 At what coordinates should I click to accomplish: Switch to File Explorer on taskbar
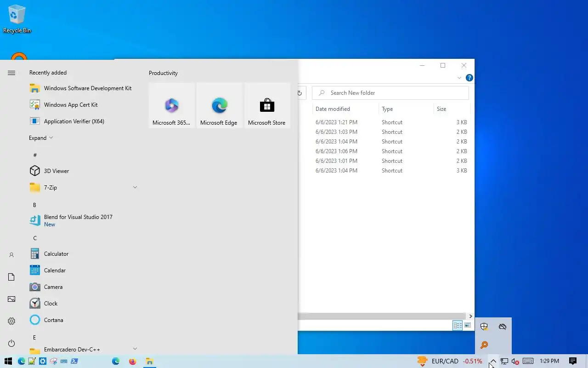(x=149, y=361)
